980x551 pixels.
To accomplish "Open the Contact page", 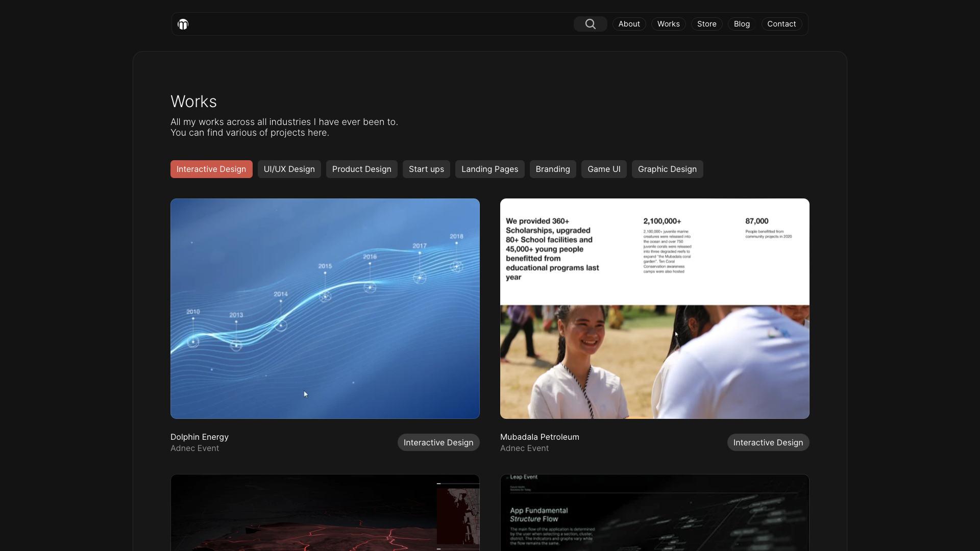I will (x=781, y=24).
